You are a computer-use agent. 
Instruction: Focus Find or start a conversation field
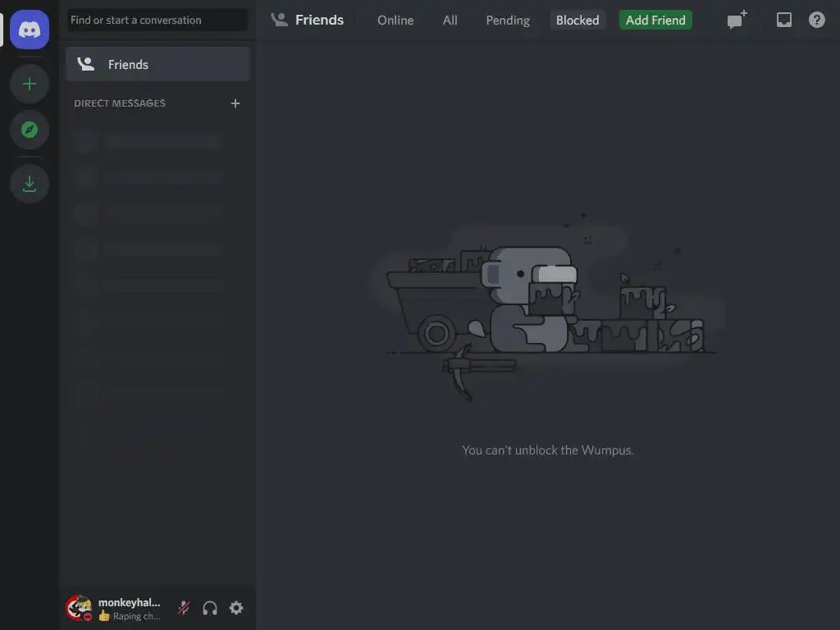[157, 21]
